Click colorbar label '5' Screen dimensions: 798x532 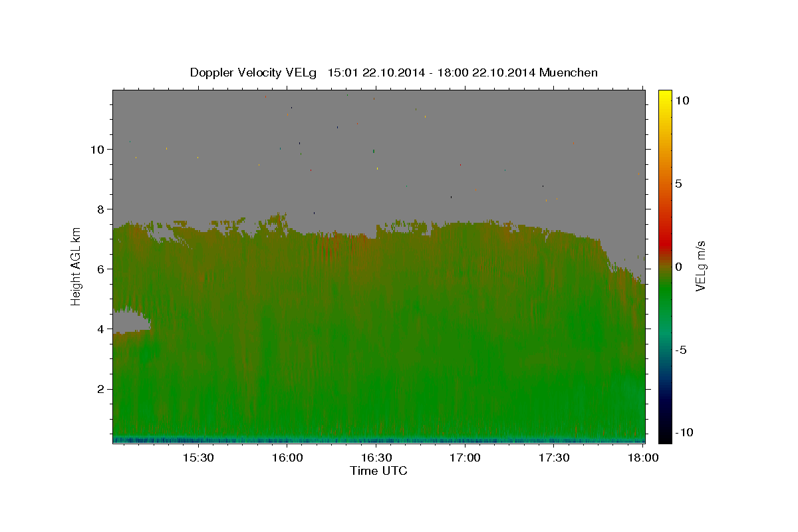[678, 184]
